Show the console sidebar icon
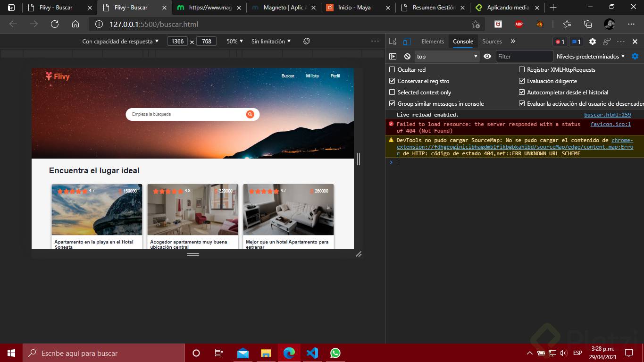Image resolution: width=644 pixels, height=362 pixels. (x=393, y=56)
